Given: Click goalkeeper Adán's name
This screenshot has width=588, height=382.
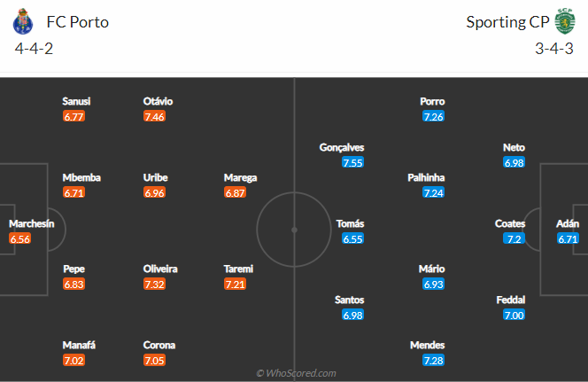Looking at the screenshot, I should pos(568,223).
